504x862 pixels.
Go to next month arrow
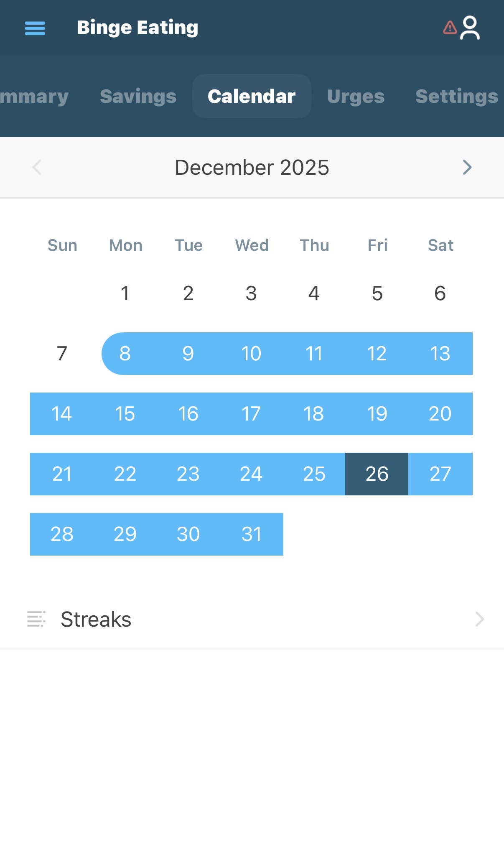click(x=467, y=167)
